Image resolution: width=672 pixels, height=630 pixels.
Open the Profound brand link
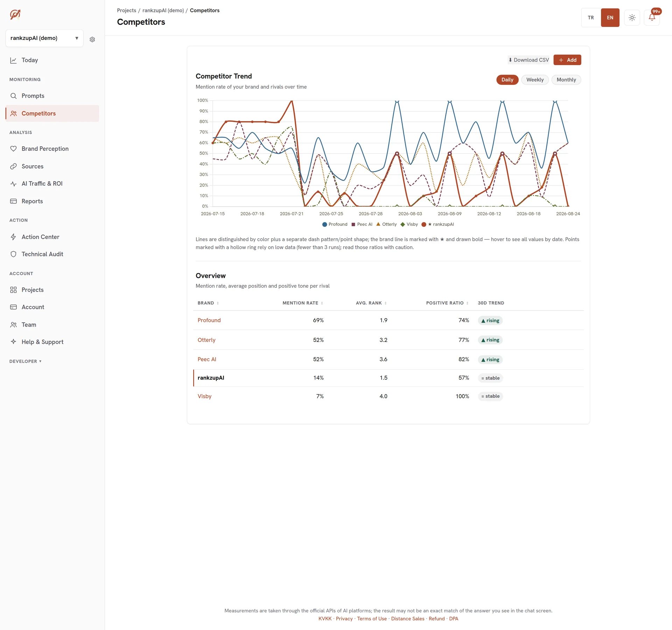click(209, 320)
